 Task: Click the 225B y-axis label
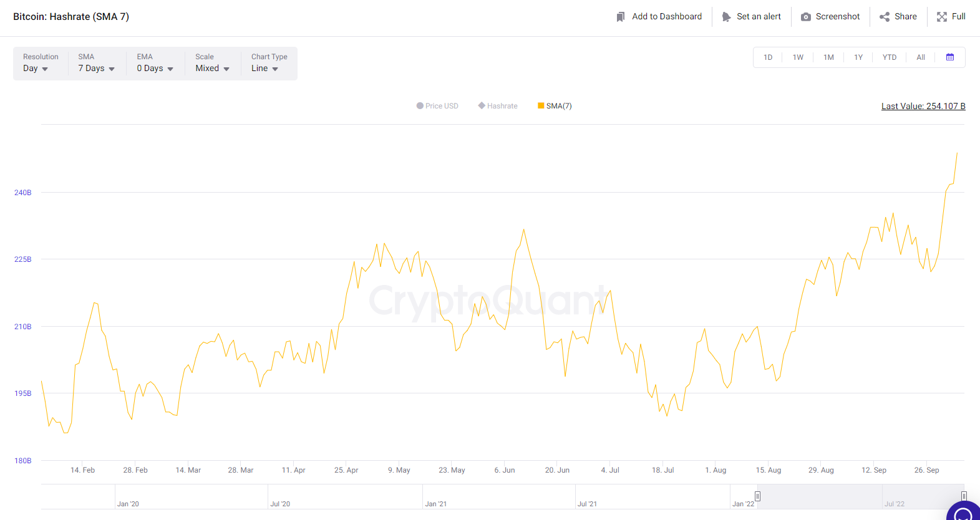(23, 259)
